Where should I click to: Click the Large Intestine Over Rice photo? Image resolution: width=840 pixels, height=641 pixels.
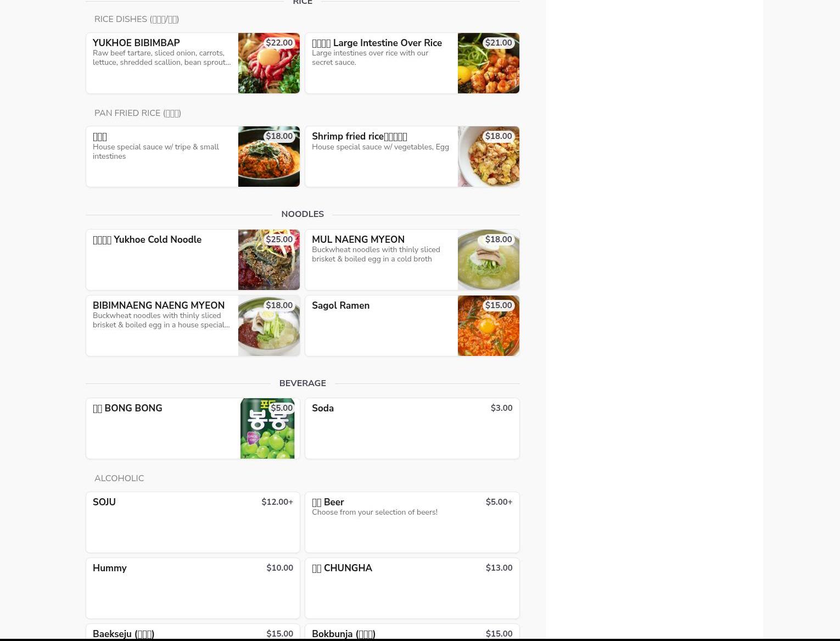[489, 63]
